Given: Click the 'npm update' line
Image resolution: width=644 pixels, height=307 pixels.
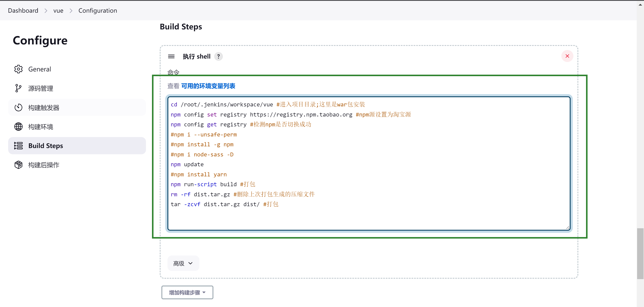Looking at the screenshot, I should coord(187,164).
